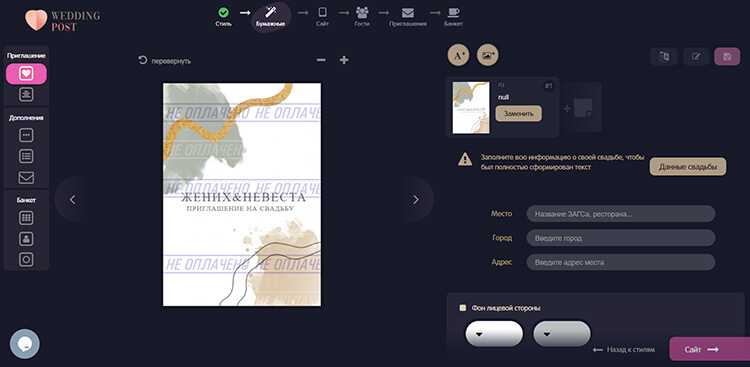Open the chat bubble widget
This screenshot has width=750, height=367.
pyautogui.click(x=25, y=344)
